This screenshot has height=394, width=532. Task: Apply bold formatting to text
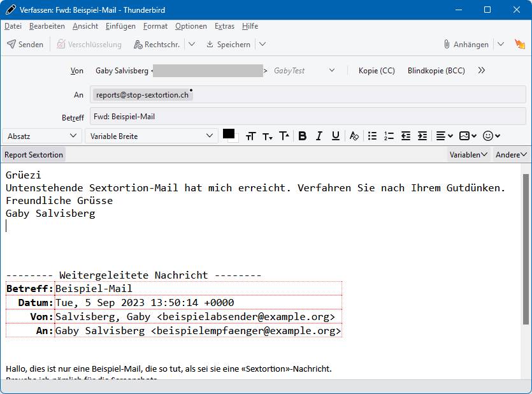click(x=303, y=136)
